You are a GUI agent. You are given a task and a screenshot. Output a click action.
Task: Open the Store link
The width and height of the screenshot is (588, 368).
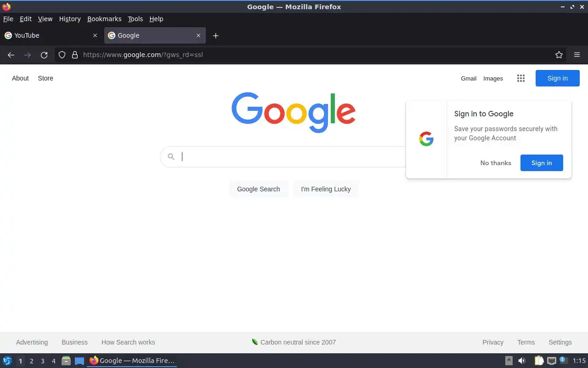45,78
